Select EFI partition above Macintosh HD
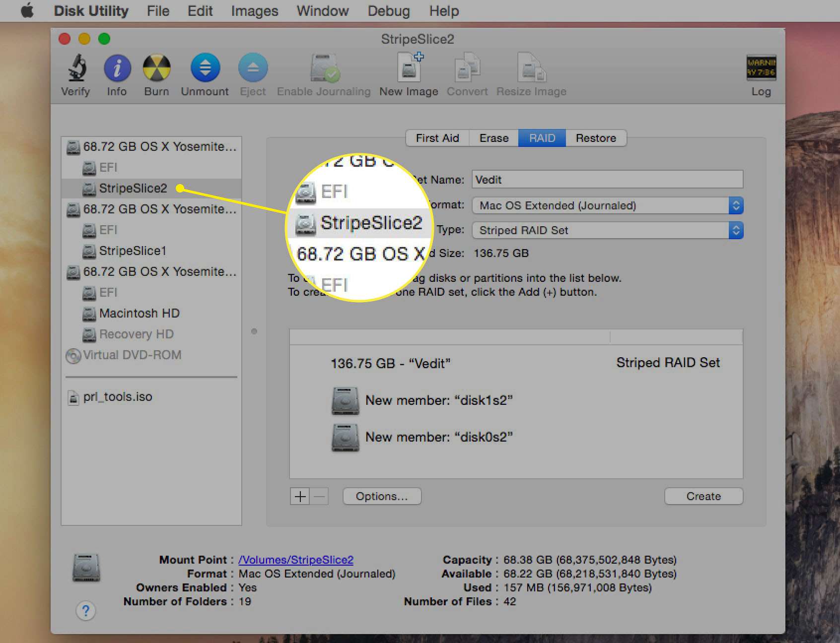840x643 pixels. 151,293
